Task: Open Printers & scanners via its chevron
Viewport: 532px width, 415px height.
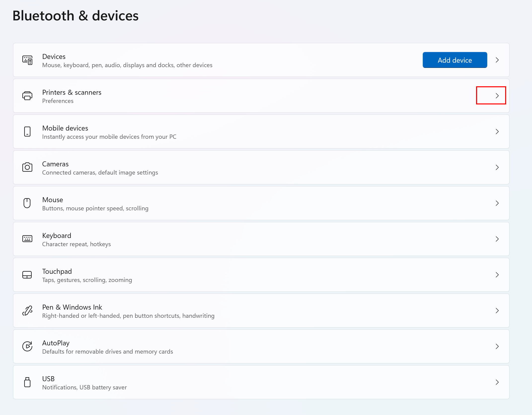Action: coord(497,96)
